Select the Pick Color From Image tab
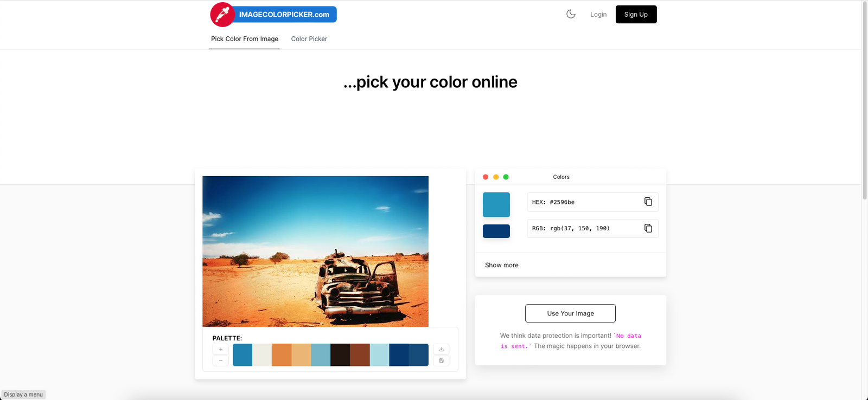This screenshot has width=868, height=400. (x=245, y=39)
